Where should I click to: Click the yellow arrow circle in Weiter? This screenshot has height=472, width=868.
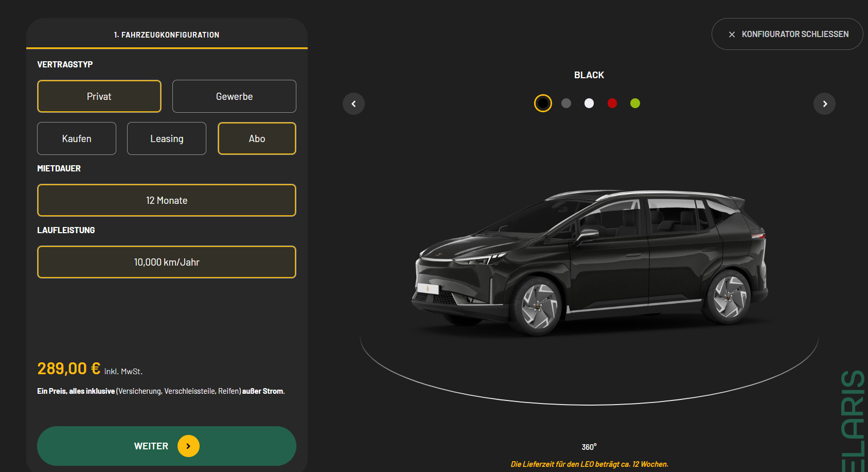(188, 446)
